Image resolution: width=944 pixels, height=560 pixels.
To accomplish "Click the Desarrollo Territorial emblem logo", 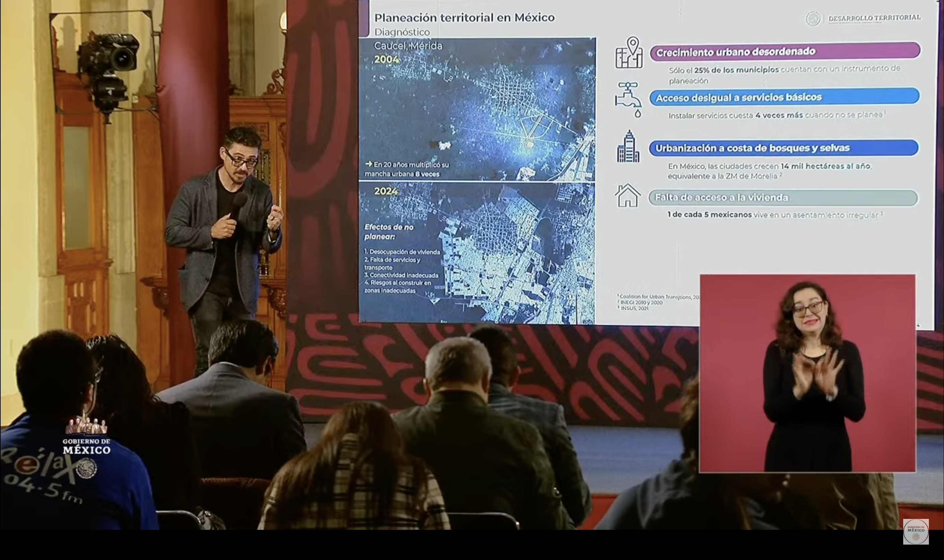I will tap(813, 19).
